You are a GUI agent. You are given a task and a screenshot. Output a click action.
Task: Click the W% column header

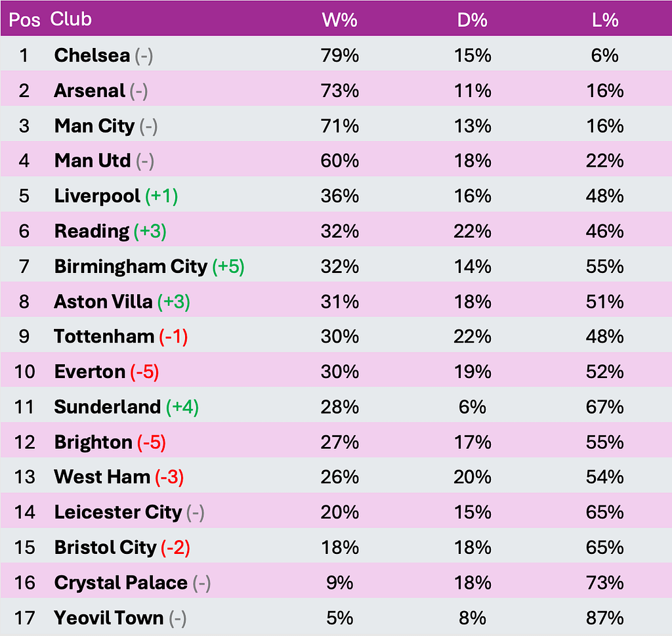[339, 20]
